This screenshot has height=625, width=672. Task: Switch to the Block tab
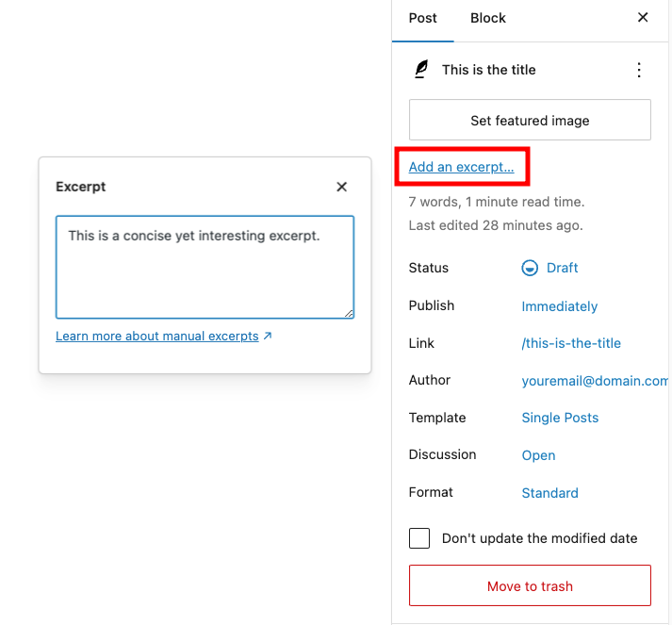[x=488, y=18]
